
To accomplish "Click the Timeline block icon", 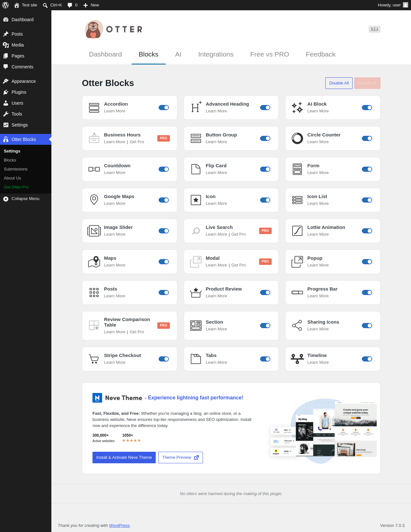I will click(297, 359).
